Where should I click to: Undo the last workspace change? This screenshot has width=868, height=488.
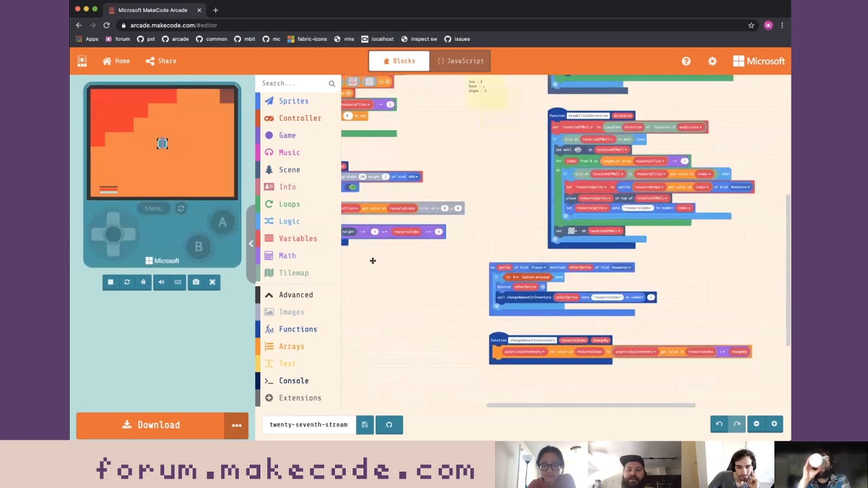[x=719, y=424]
